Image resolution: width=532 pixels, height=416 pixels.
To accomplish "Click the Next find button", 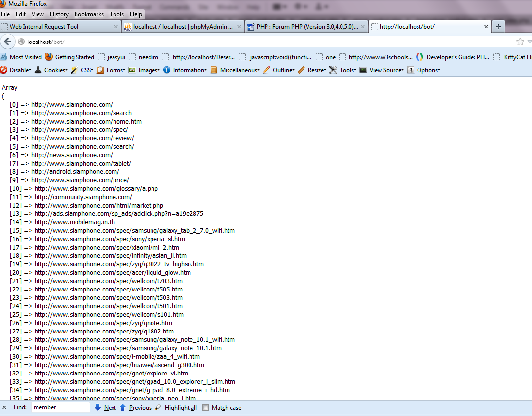I will [x=110, y=408].
